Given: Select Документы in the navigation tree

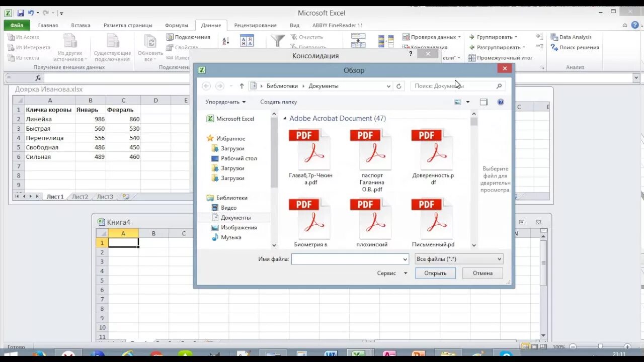Looking at the screenshot, I should [x=235, y=218].
